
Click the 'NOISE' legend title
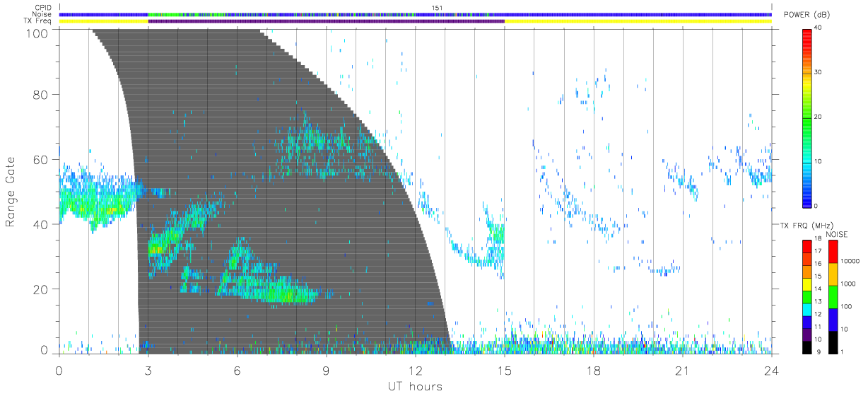pos(836,233)
